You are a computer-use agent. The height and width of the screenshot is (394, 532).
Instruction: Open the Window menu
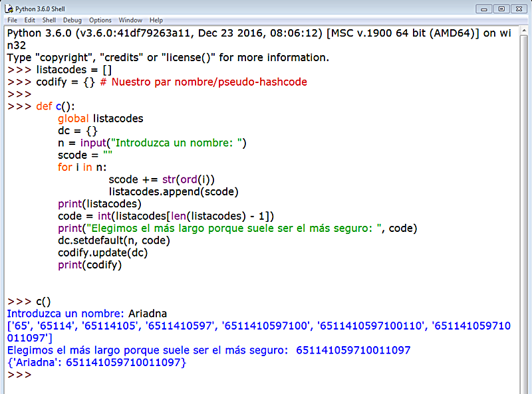coord(131,20)
